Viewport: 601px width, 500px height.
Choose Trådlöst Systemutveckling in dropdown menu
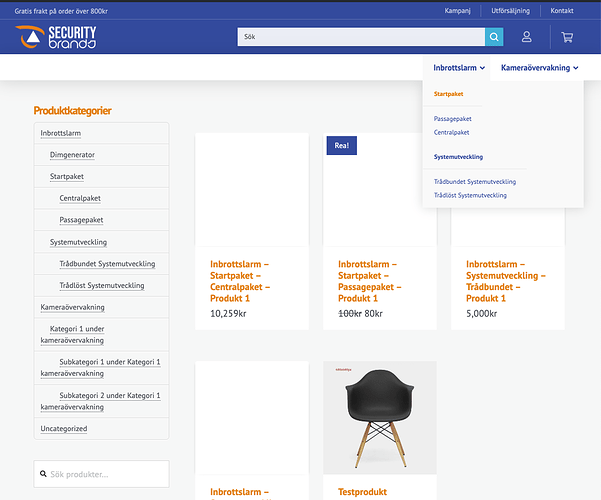(x=470, y=195)
